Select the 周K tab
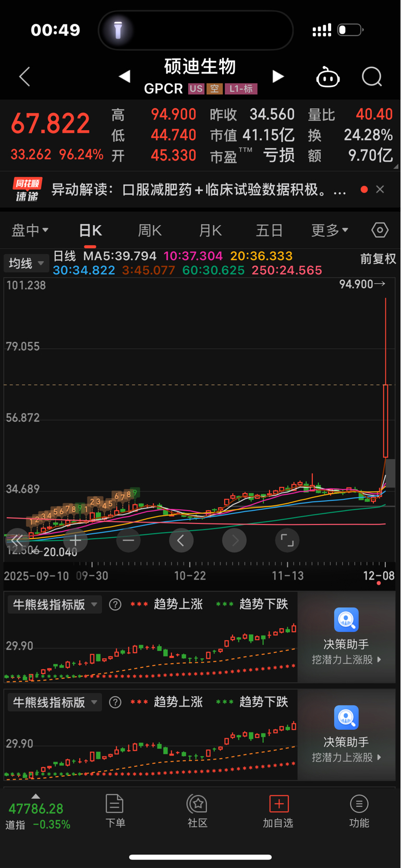Image resolution: width=401 pixels, height=868 pixels. 150,230
